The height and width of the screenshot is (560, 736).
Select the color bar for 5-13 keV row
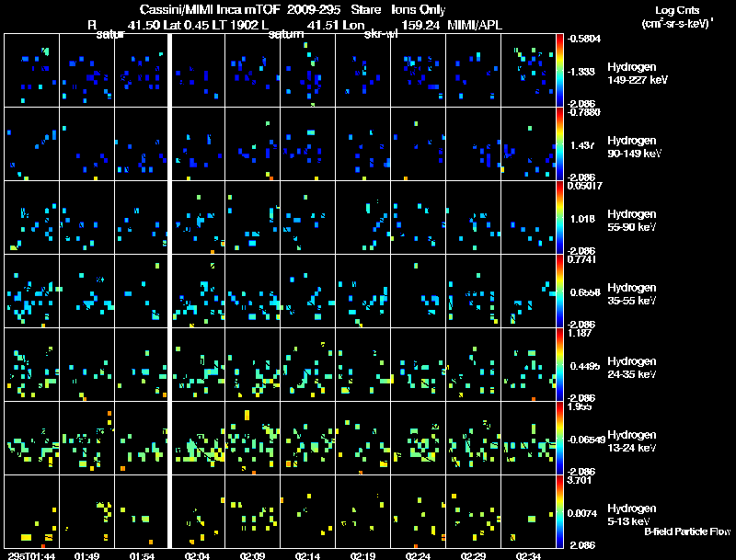click(559, 511)
